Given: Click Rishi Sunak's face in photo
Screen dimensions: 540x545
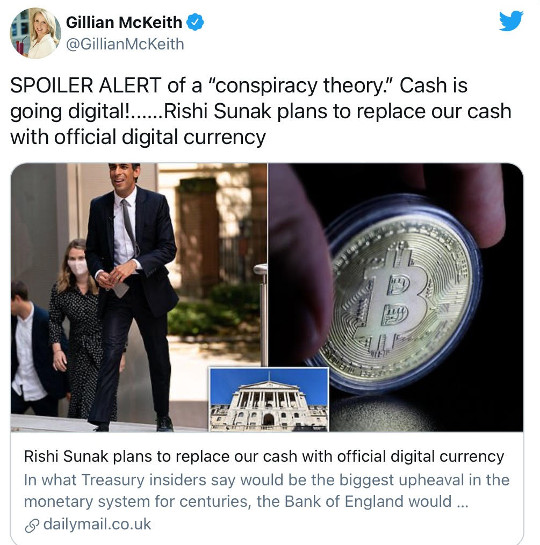Looking at the screenshot, I should coord(123,178).
